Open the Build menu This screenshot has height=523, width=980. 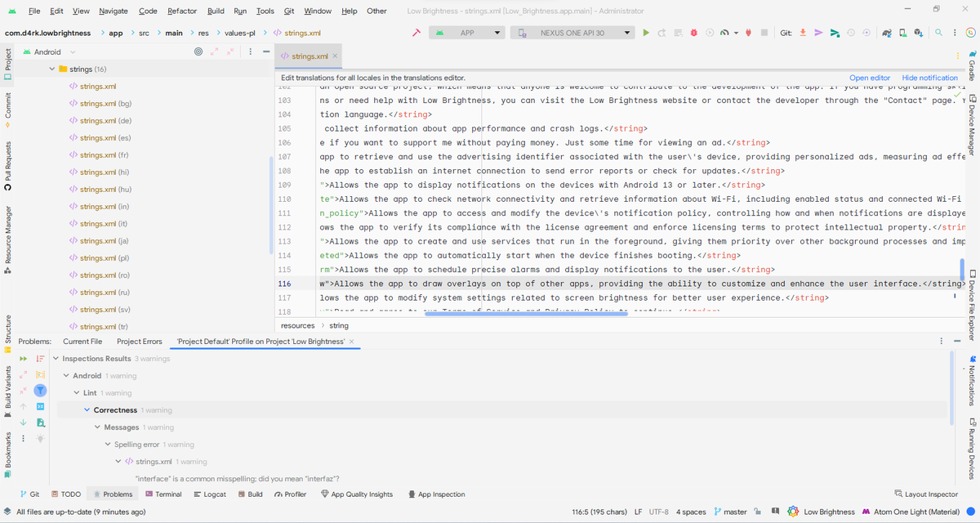pyautogui.click(x=216, y=11)
